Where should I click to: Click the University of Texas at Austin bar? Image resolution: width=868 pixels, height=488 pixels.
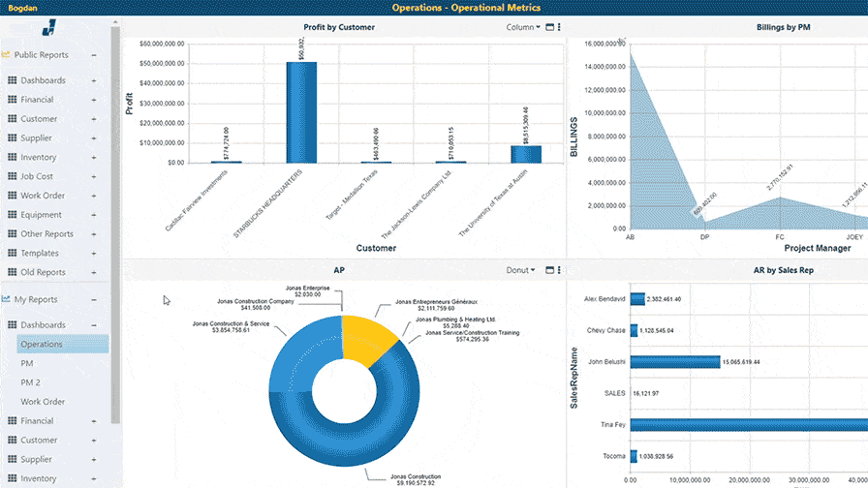[526, 154]
